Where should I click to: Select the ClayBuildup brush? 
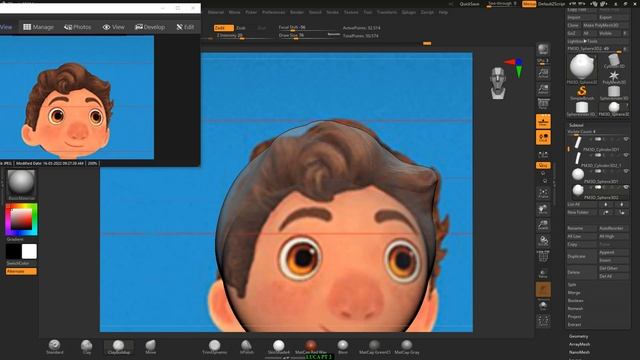[118, 347]
